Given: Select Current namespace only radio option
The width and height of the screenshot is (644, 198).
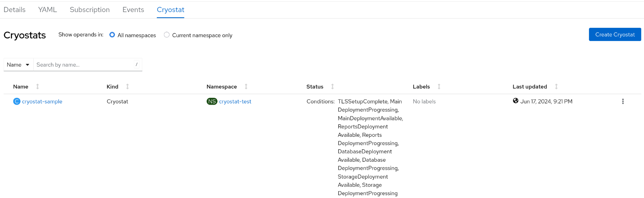Looking at the screenshot, I should [167, 35].
